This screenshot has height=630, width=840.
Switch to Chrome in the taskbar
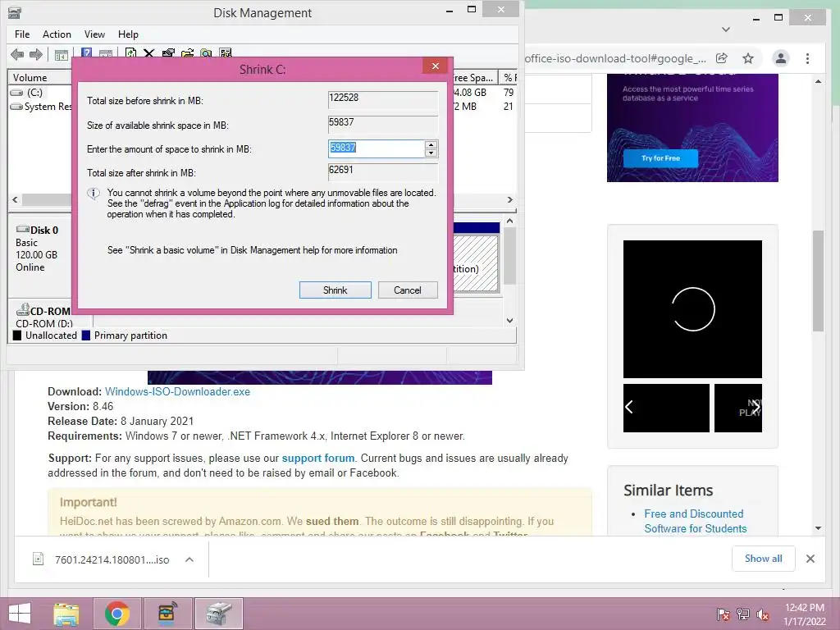click(116, 614)
